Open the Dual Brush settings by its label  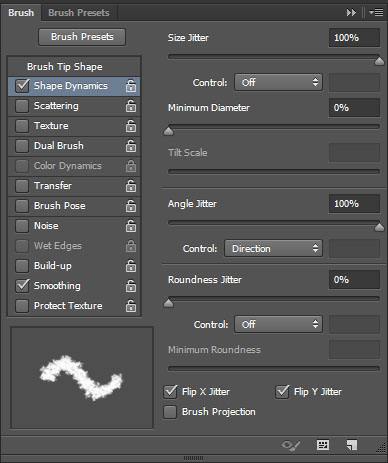point(59,146)
